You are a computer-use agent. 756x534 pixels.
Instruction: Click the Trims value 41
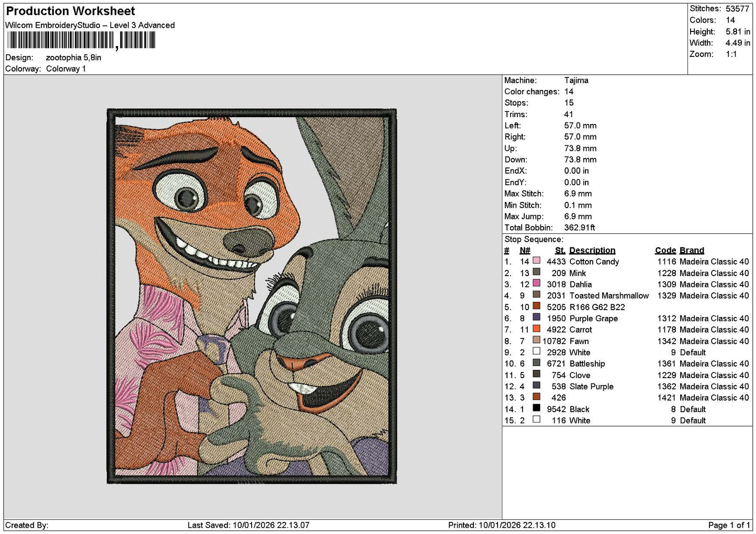[x=569, y=114]
